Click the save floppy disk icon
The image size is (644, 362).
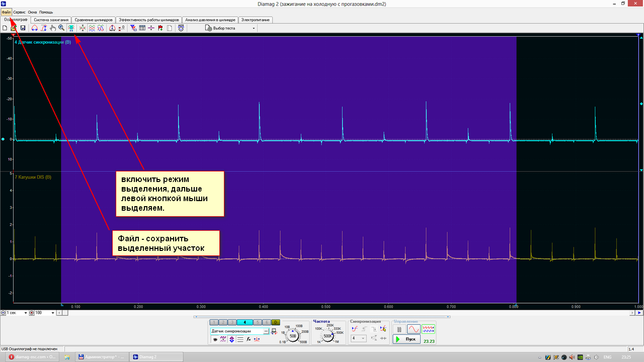(x=23, y=28)
